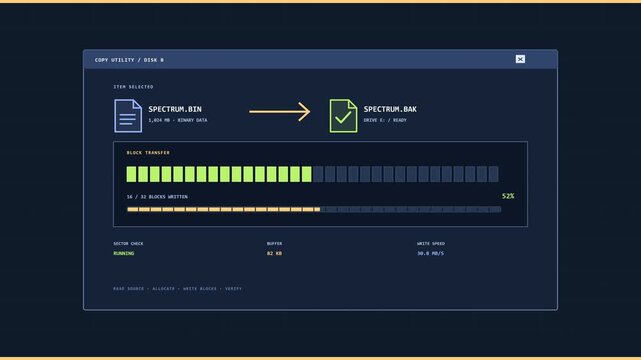Click the WRITE SPEED label
Screen dimensions: 641x360
coord(431,244)
